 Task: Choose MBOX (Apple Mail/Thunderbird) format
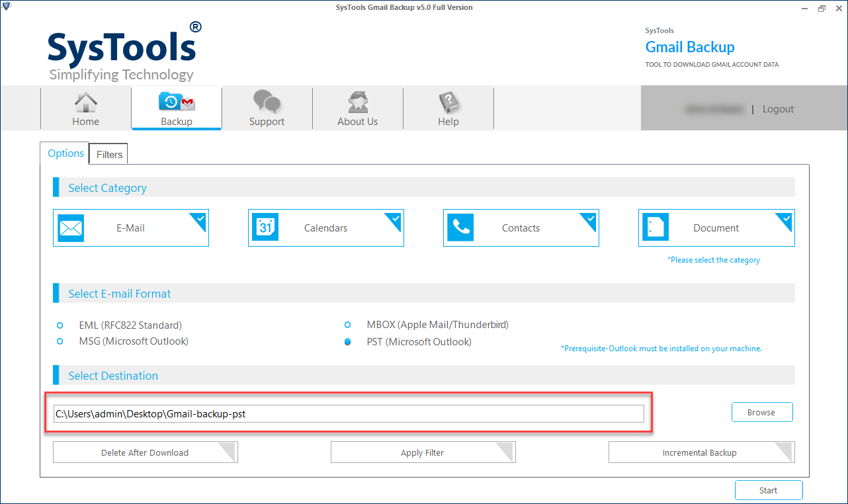coord(348,325)
